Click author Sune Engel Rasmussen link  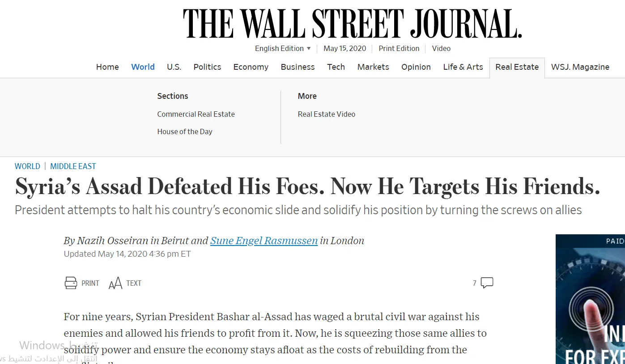pyautogui.click(x=264, y=241)
